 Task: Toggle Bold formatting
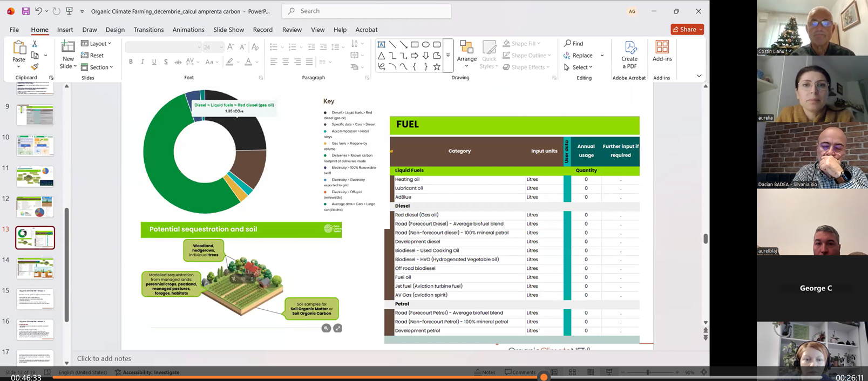pyautogui.click(x=131, y=62)
